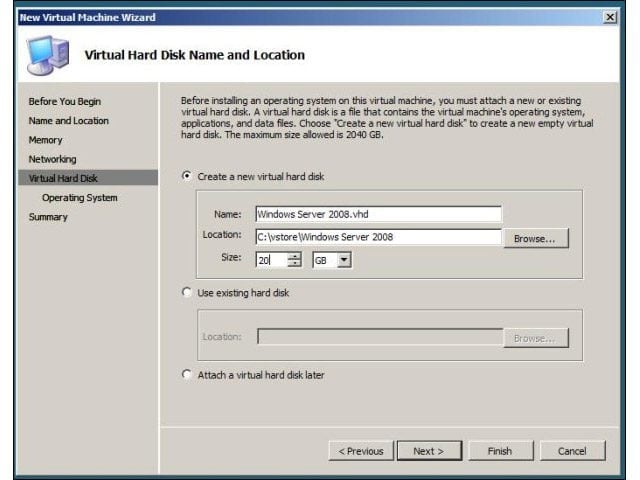Open the GB size unit dropdown

[x=344, y=260]
